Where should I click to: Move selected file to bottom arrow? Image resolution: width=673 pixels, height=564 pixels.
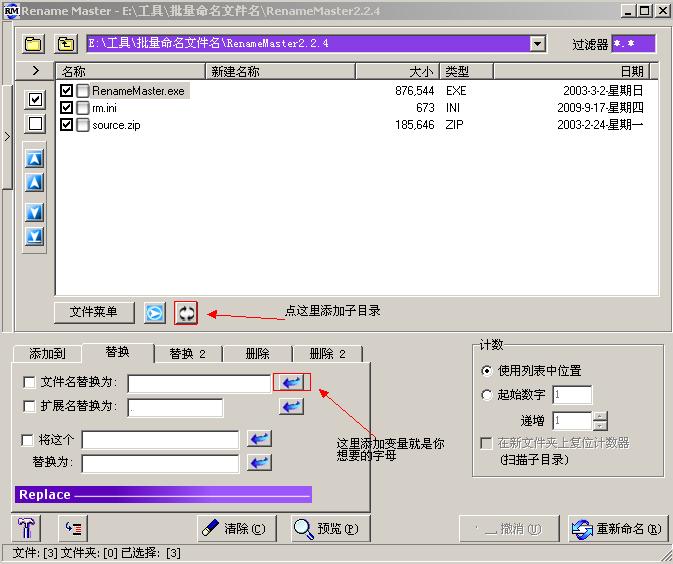[x=34, y=236]
